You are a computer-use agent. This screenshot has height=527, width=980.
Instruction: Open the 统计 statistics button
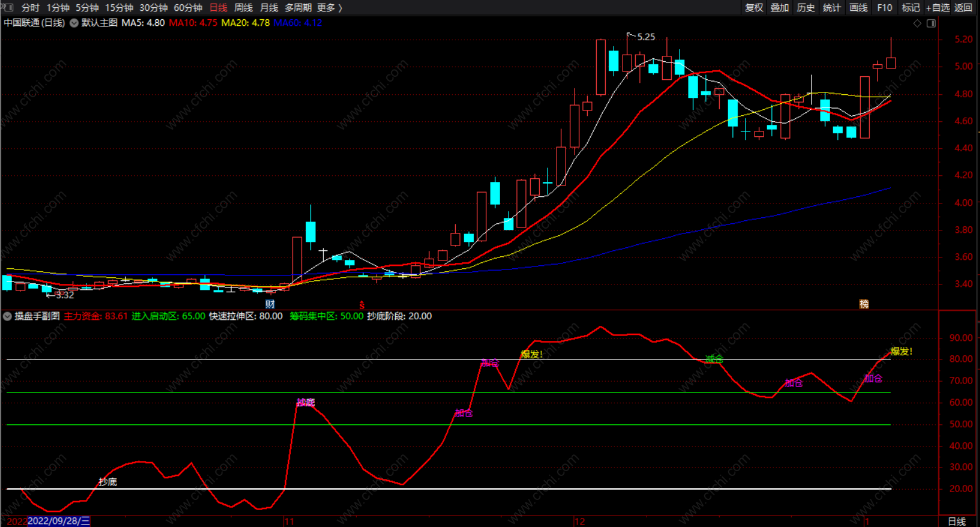[832, 8]
